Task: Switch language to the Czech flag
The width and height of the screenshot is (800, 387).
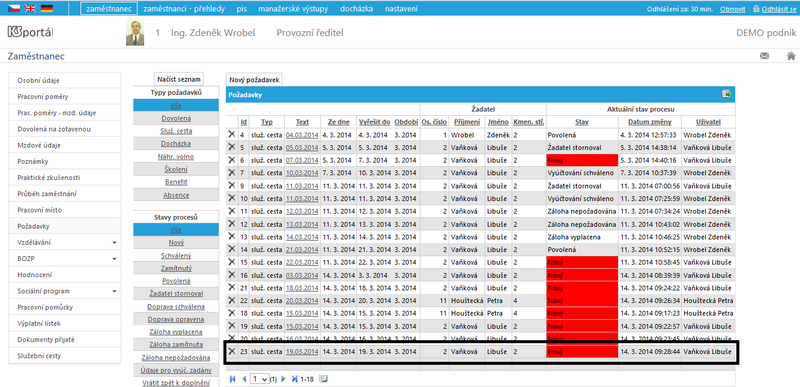Action: pos(14,8)
